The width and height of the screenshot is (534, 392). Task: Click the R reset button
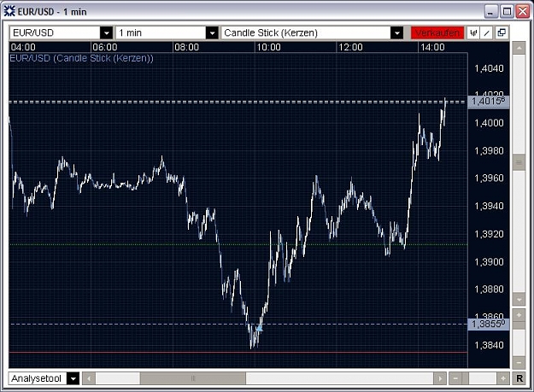(519, 378)
